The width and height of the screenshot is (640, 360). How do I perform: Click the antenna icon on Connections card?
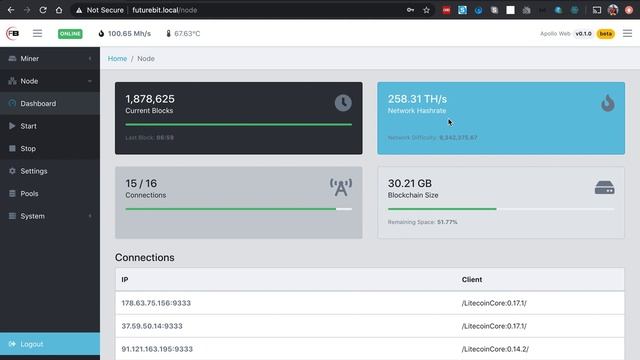click(341, 187)
